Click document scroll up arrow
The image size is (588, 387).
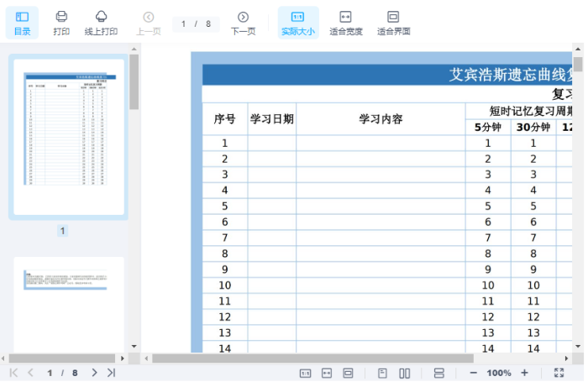[x=578, y=49]
